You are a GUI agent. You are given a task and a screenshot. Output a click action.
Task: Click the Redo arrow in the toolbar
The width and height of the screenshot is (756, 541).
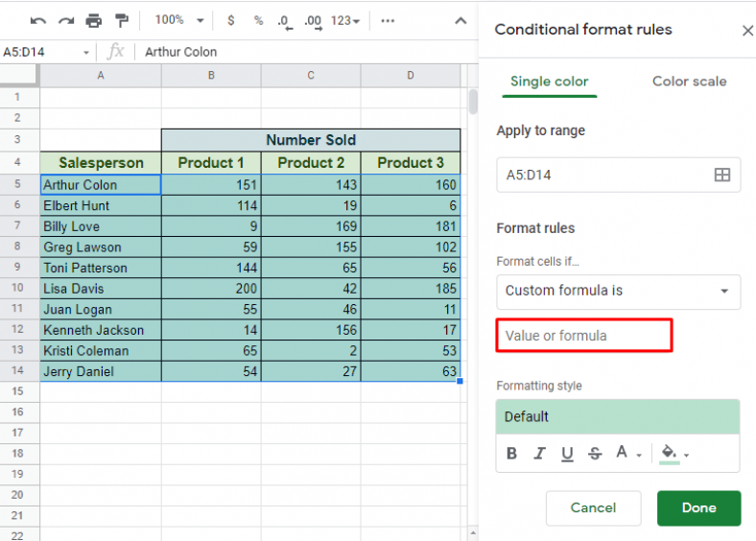(x=66, y=20)
